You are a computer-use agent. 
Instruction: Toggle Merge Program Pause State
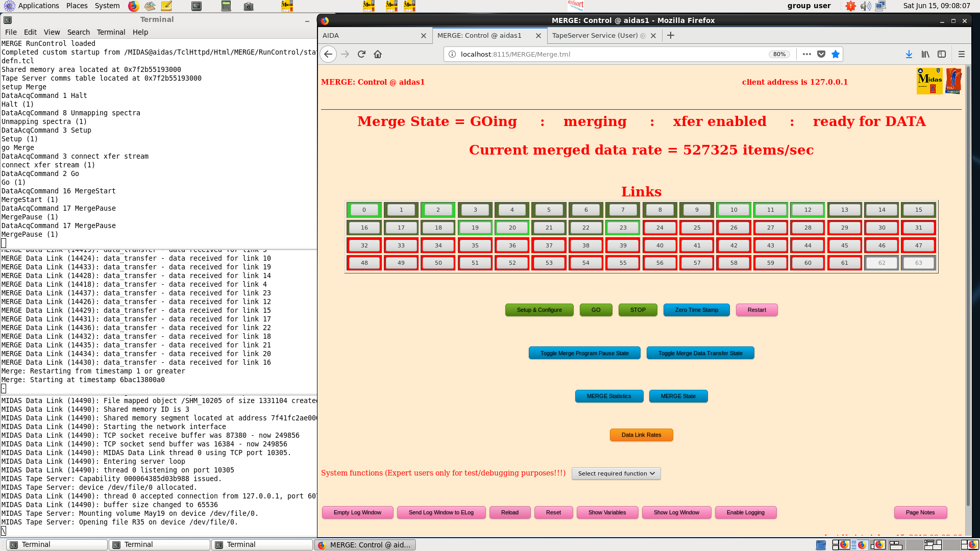click(x=584, y=353)
